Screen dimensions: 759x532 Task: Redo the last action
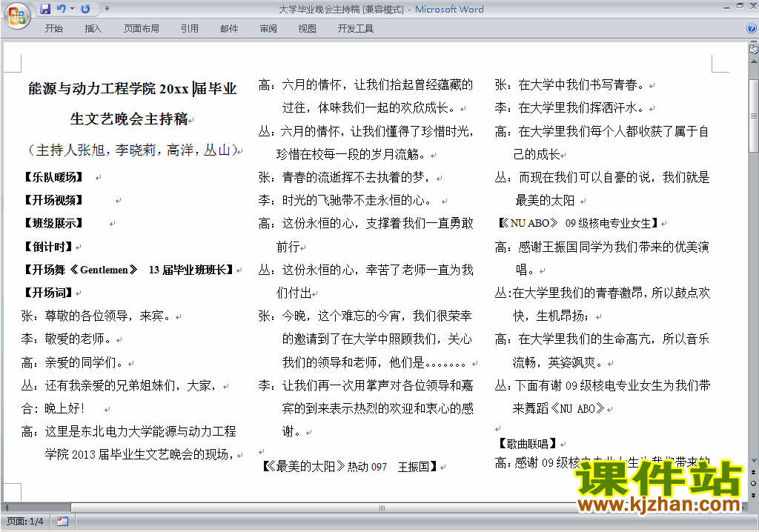(86, 9)
